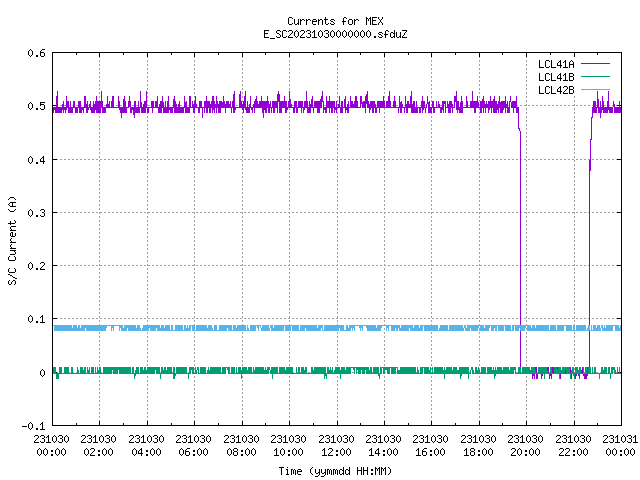Click the LCL42B legend label

[x=556, y=90]
